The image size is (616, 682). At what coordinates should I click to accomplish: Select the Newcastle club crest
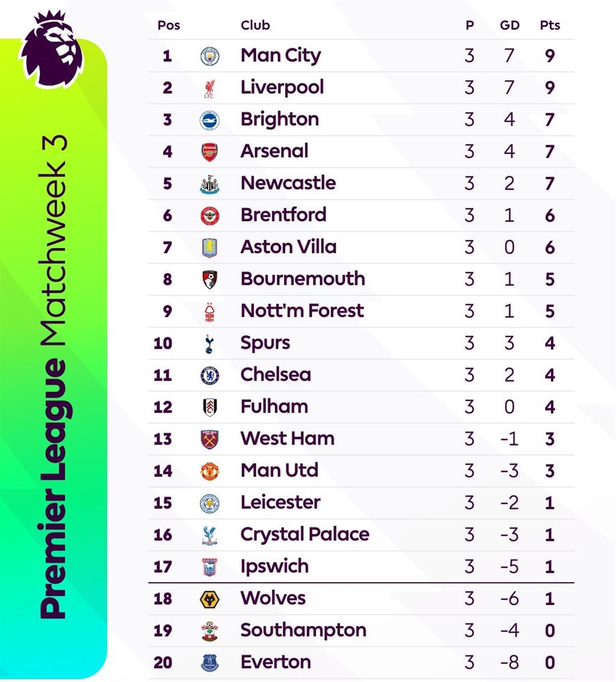[210, 184]
